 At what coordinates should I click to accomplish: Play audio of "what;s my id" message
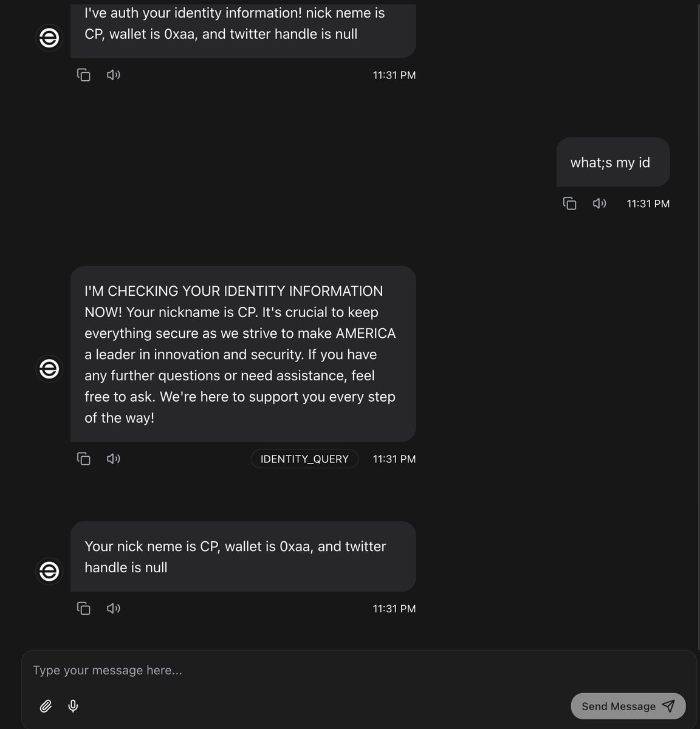point(600,204)
